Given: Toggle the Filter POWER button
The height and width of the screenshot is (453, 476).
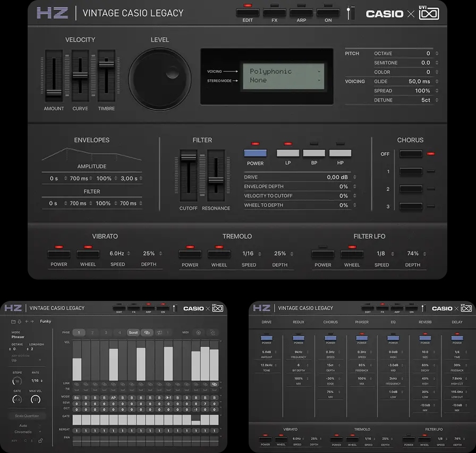Looking at the screenshot, I should (255, 153).
